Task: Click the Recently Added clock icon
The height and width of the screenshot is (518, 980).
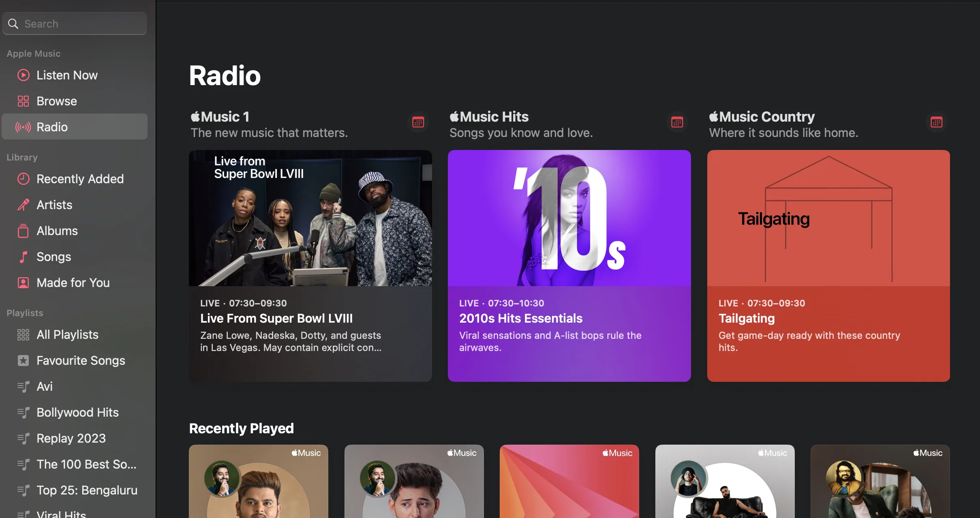Action: pos(24,179)
